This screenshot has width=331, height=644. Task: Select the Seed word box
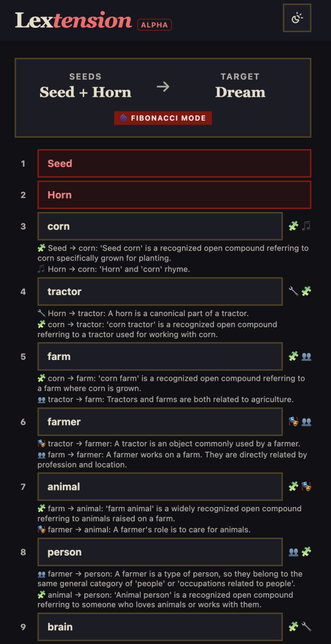(174, 163)
